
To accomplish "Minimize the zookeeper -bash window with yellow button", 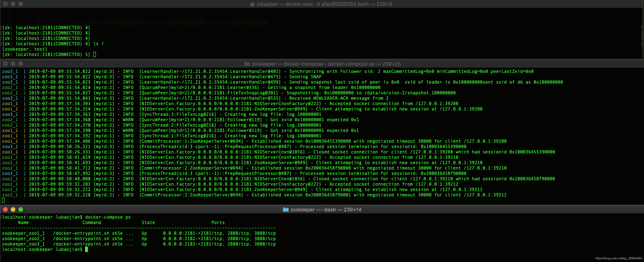I will (13, 209).
